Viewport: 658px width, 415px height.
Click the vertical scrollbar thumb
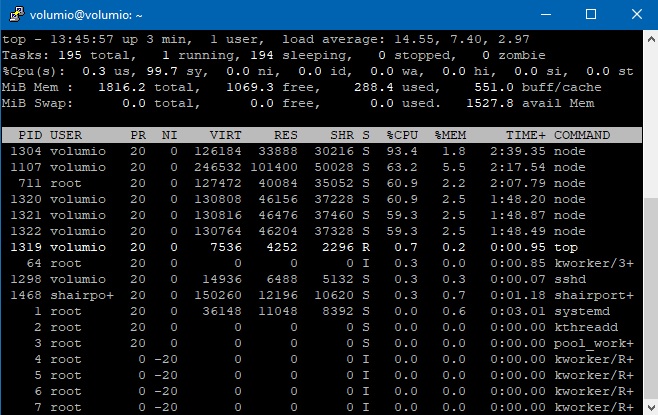pos(649,300)
